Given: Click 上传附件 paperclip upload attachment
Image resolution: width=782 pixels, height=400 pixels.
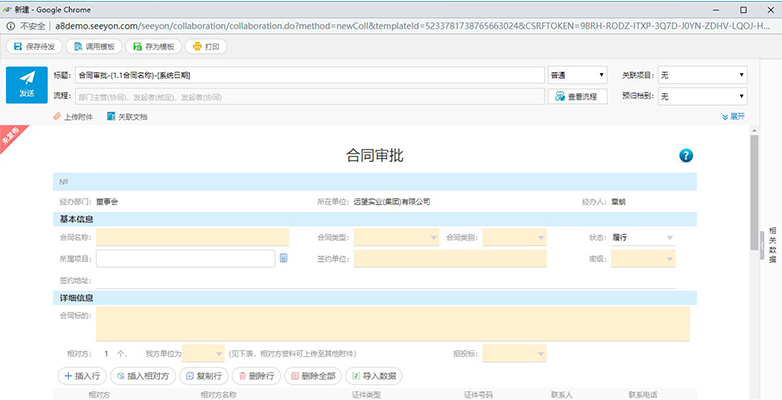Looking at the screenshot, I should point(73,117).
